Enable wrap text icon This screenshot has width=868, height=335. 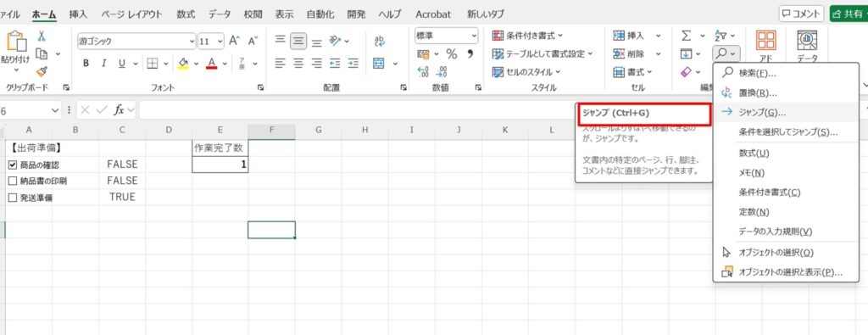pos(379,41)
